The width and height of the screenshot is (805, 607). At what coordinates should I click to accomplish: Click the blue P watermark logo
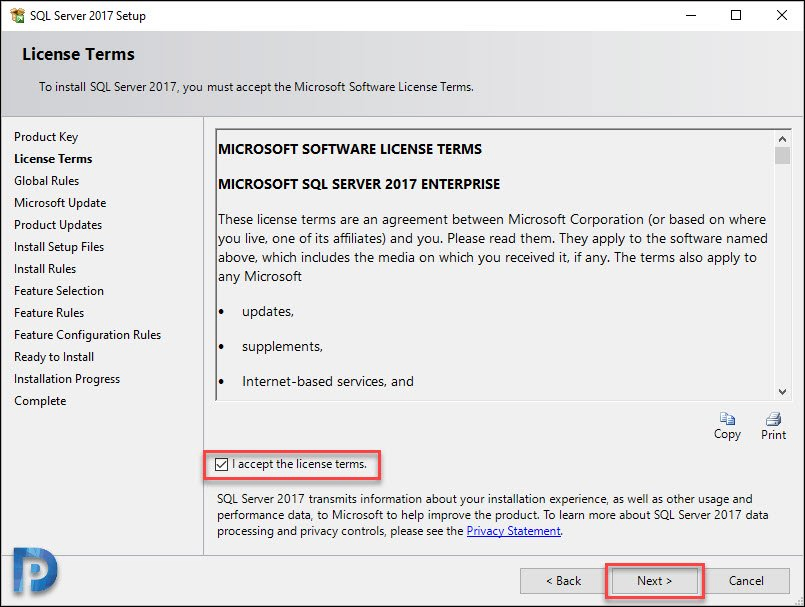pyautogui.click(x=34, y=571)
